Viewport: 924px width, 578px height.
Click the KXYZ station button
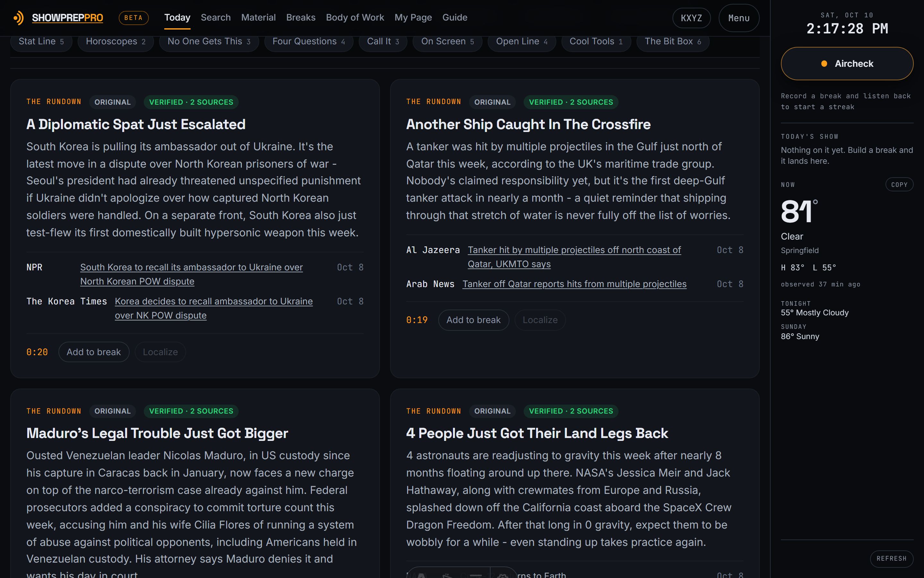pos(691,18)
